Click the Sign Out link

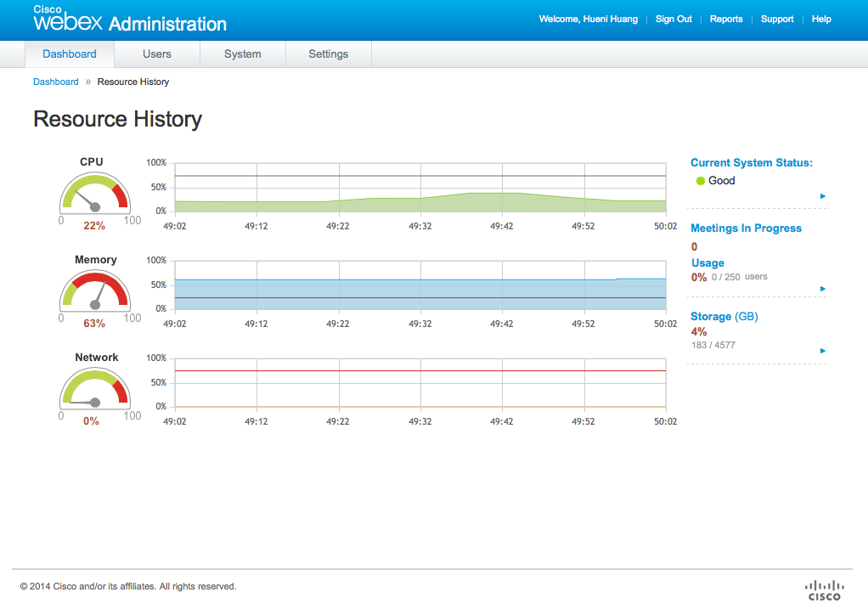click(x=674, y=19)
